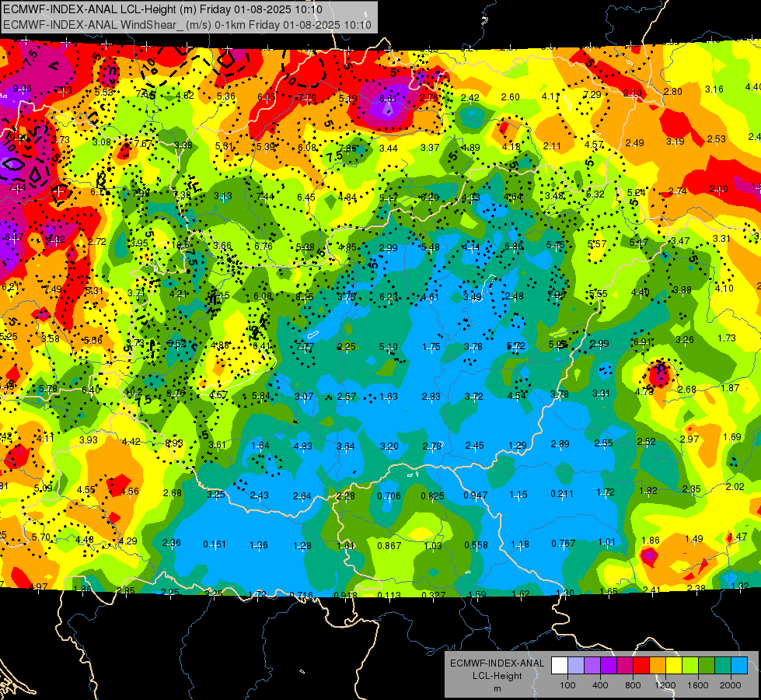The height and width of the screenshot is (700, 761).
Task: Select the grid value 0.706
Action: [x=389, y=496]
